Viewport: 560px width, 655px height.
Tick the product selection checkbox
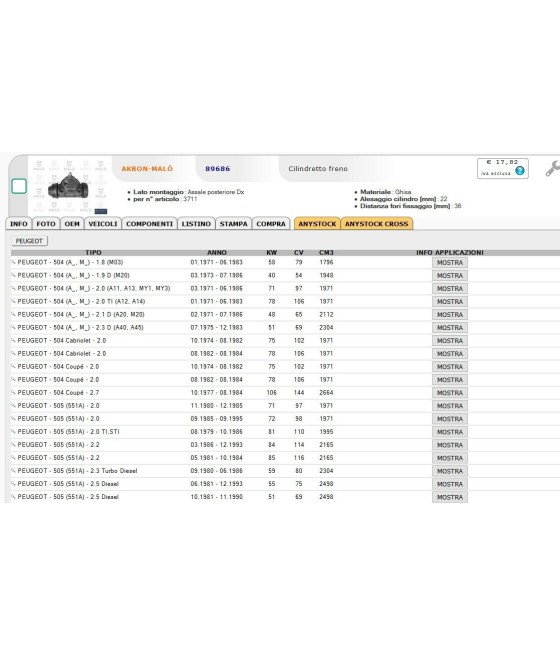coord(19,186)
